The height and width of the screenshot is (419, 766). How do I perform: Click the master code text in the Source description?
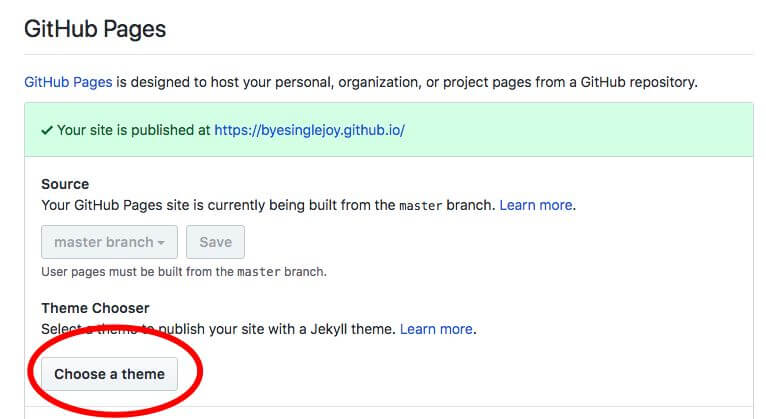click(x=419, y=206)
